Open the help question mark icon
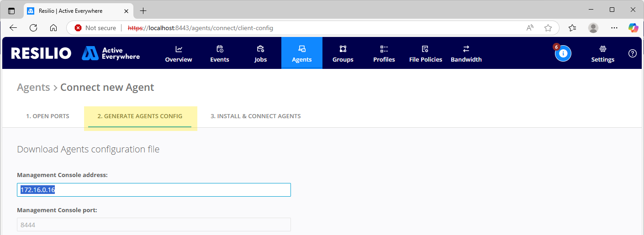The width and height of the screenshot is (644, 235). (x=632, y=53)
